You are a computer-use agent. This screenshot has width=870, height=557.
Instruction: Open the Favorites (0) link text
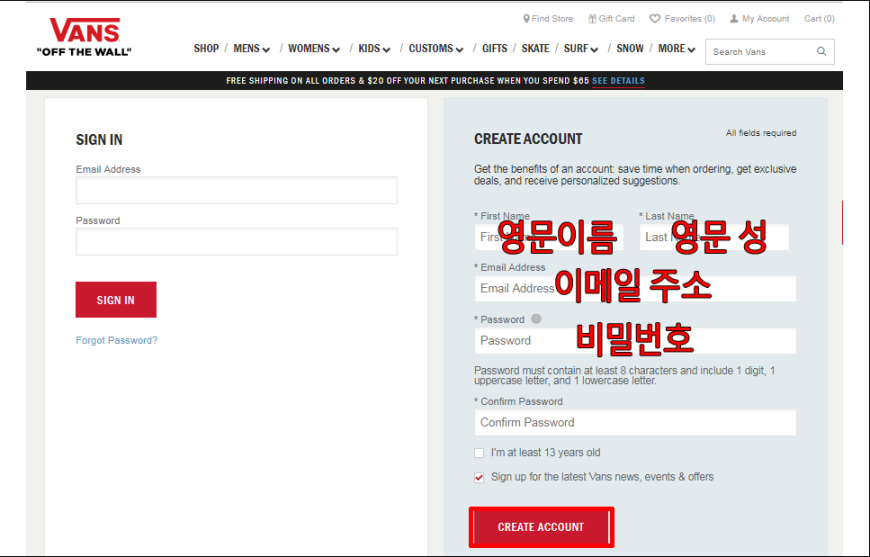pos(690,19)
